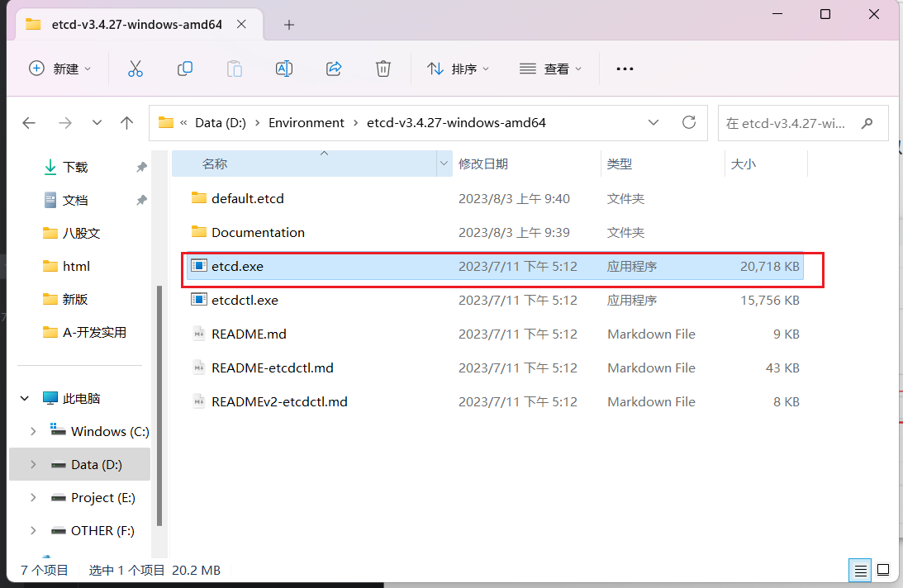Click the folder icon in address bar
Image resolution: width=903 pixels, height=588 pixels.
pos(166,123)
